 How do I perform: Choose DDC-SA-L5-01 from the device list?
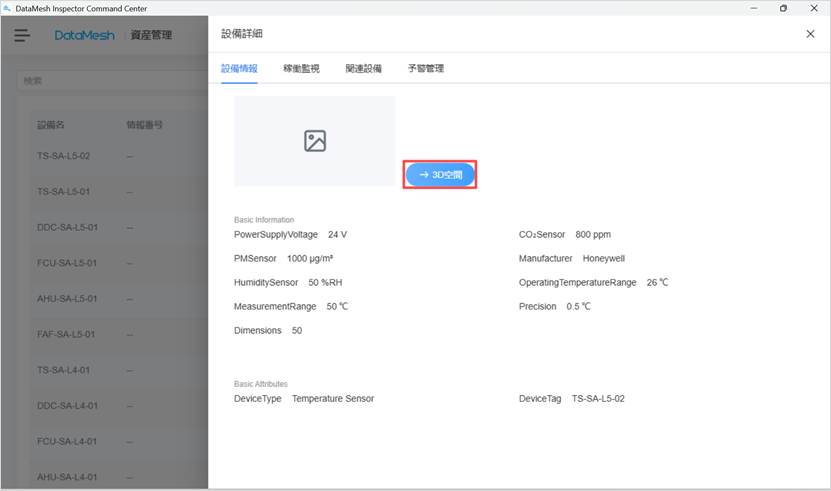67,227
